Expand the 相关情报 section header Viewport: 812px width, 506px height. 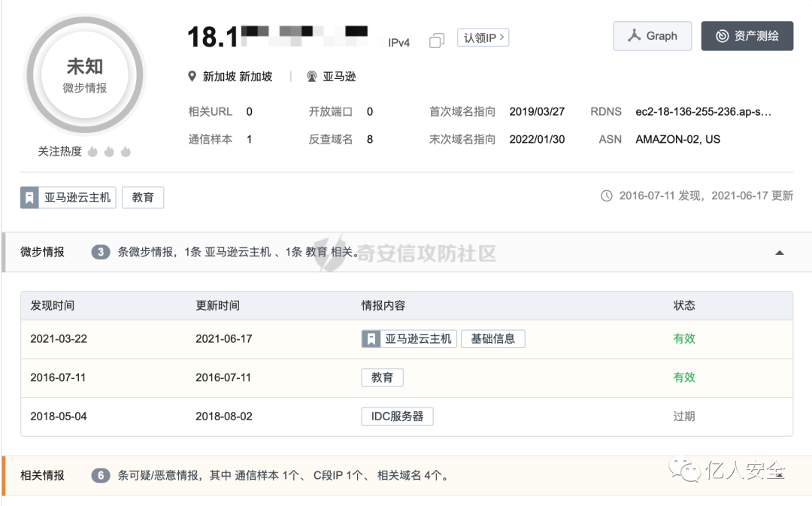[407, 475]
